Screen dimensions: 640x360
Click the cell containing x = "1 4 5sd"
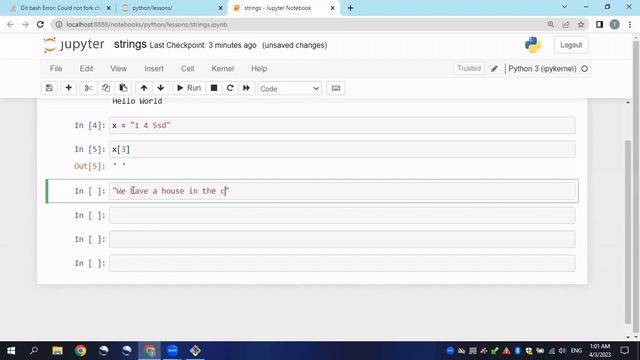[342, 125]
